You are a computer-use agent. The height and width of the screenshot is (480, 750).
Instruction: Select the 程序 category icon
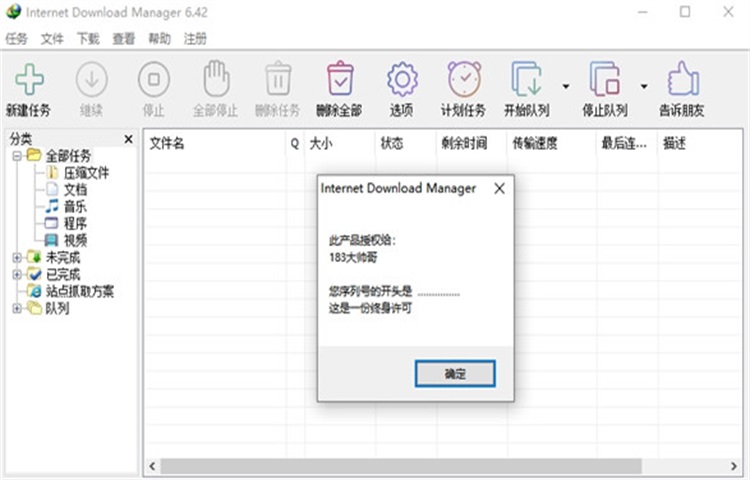52,223
